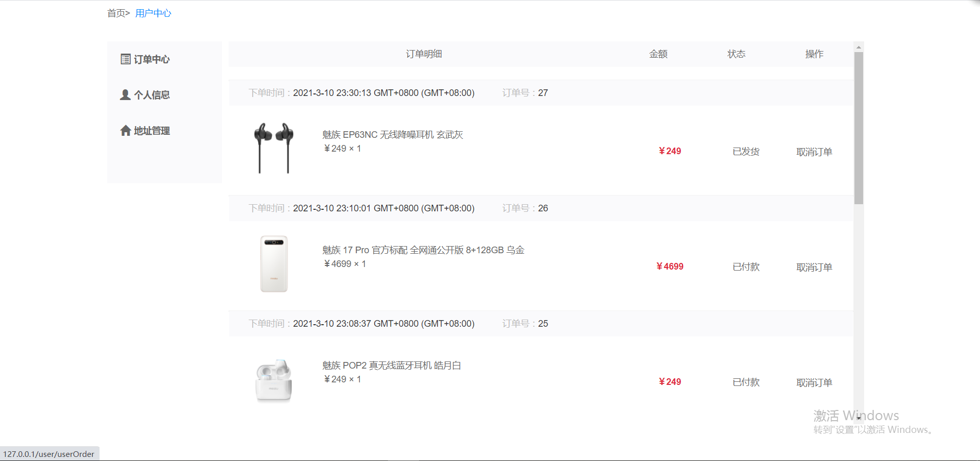Screen dimensions: 980x461
Task: Click the scrollbar down arrow
Action: (x=859, y=418)
